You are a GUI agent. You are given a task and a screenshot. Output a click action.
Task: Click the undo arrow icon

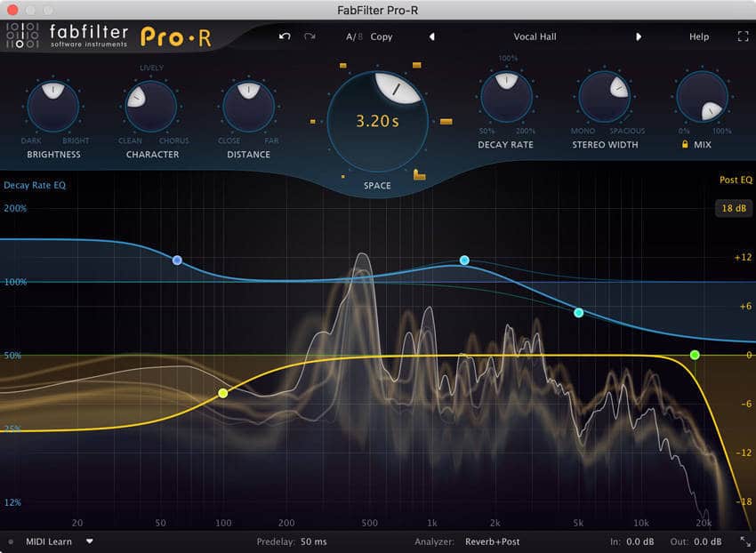point(285,36)
